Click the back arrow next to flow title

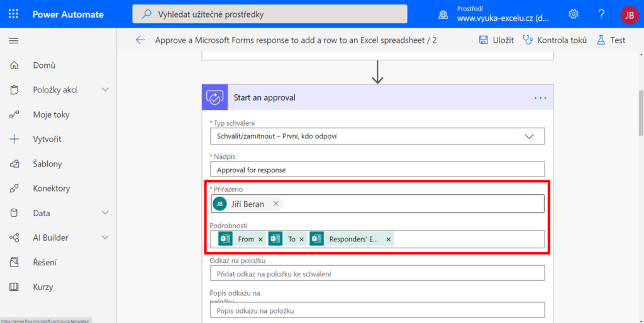click(140, 40)
